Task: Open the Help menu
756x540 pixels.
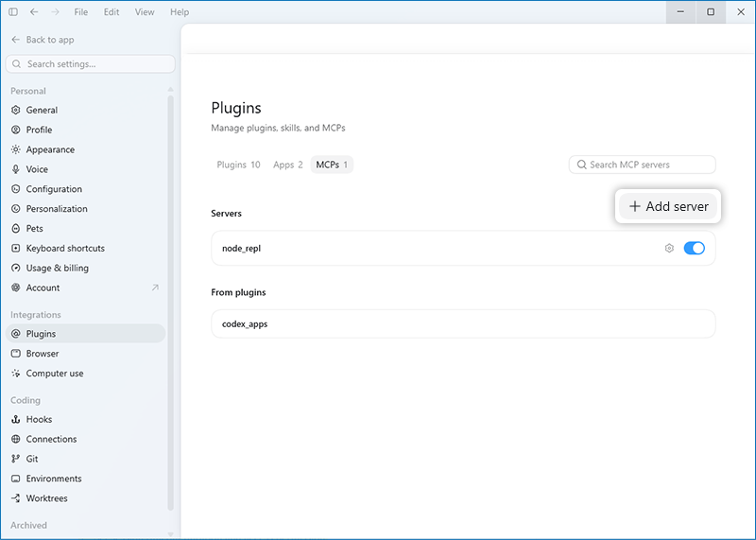Action: coord(180,12)
